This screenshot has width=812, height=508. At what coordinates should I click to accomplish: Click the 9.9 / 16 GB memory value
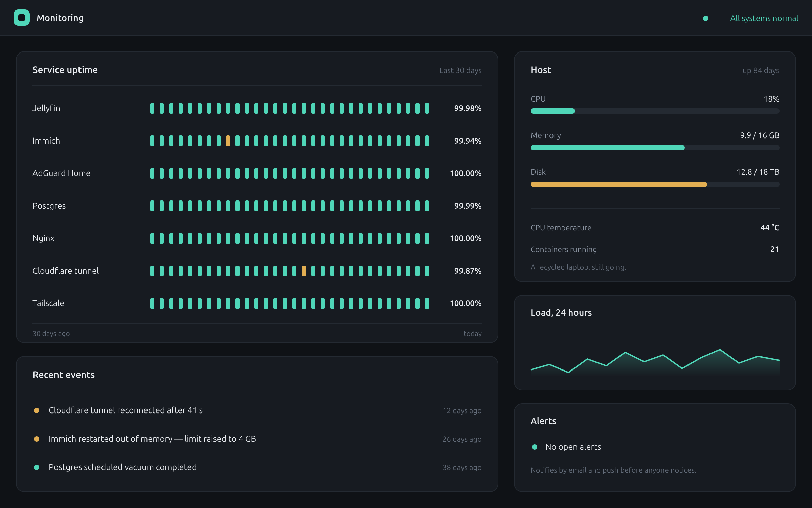pyautogui.click(x=760, y=135)
